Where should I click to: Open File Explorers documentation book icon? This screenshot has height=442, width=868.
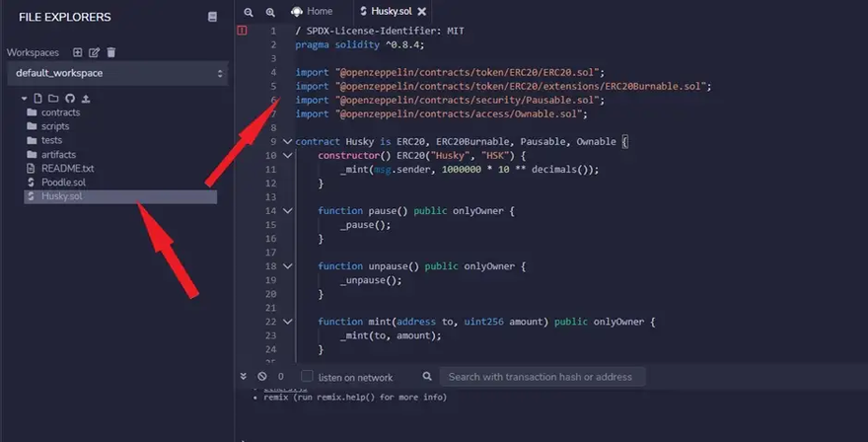[x=212, y=17]
